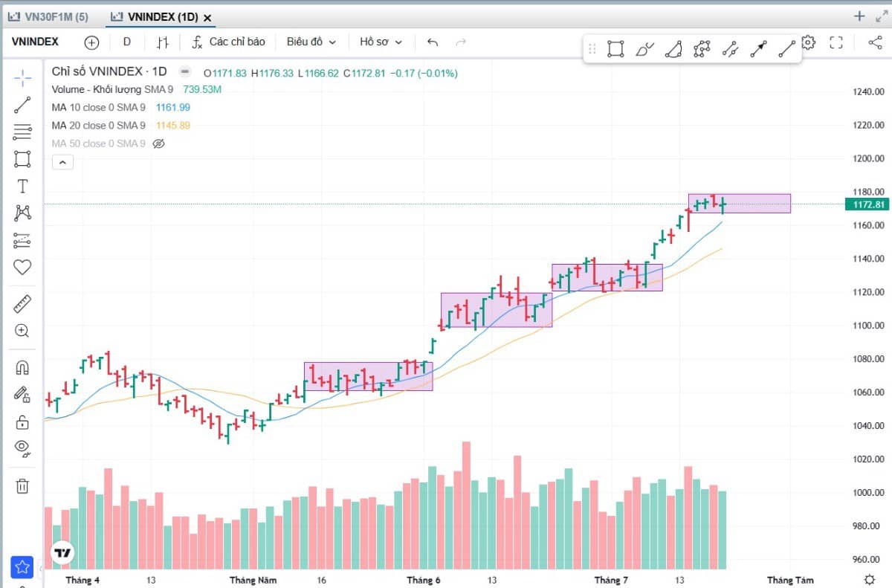The width and height of the screenshot is (892, 588).
Task: Select the text annotation tool
Action: click(22, 186)
